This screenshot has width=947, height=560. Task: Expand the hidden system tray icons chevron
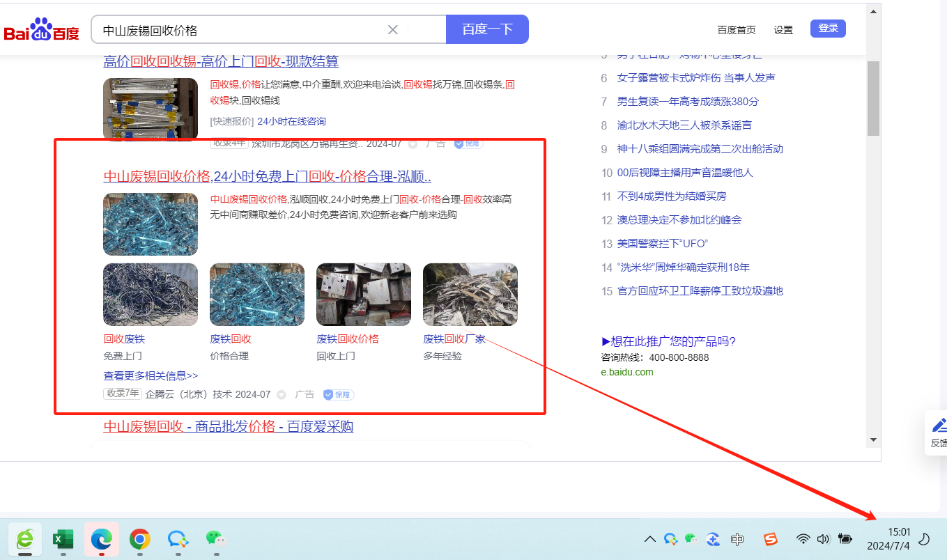pos(649,539)
